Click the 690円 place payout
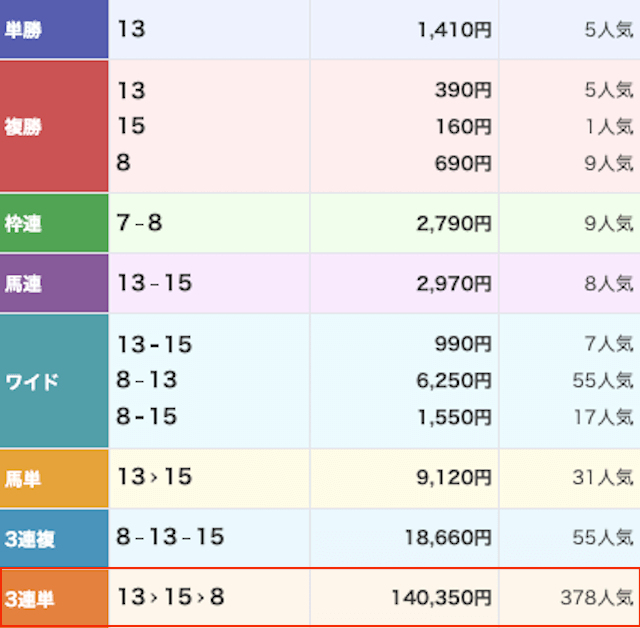This screenshot has height=628, width=640. point(463,162)
